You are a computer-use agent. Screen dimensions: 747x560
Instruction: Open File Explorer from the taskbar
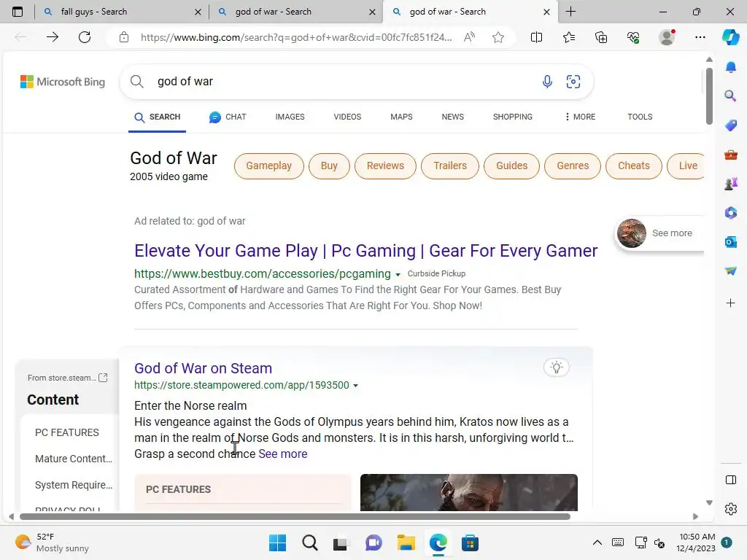point(406,542)
